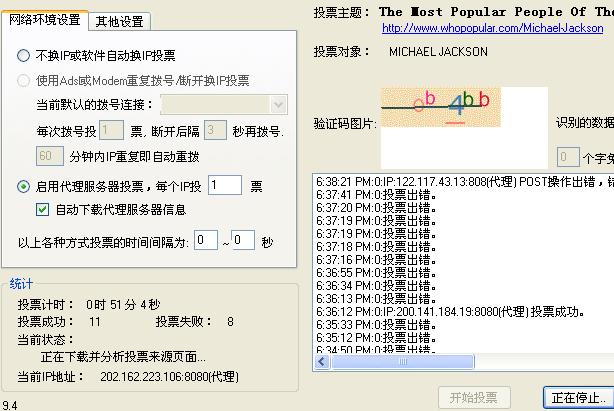Click the minimum vote interval time field
614x411 pixels.
click(206, 241)
